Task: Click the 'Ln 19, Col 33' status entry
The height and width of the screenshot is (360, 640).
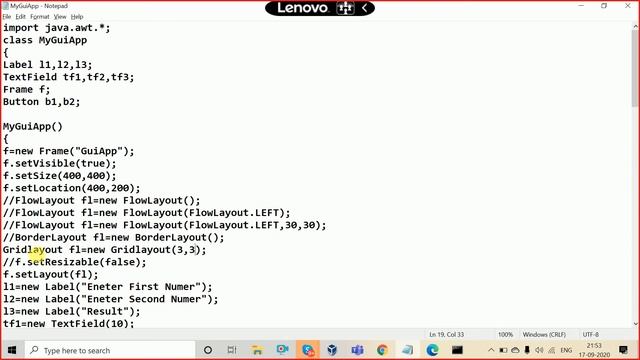Action: tap(447, 334)
